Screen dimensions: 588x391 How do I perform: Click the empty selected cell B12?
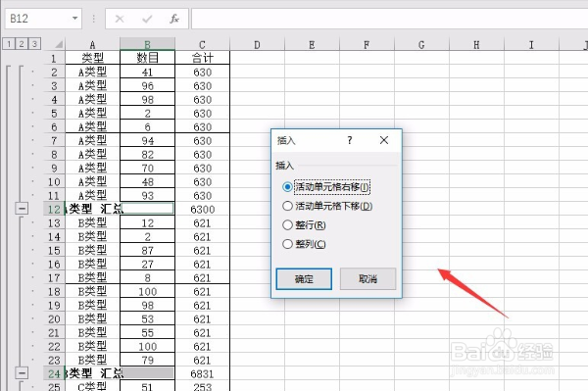[147, 209]
